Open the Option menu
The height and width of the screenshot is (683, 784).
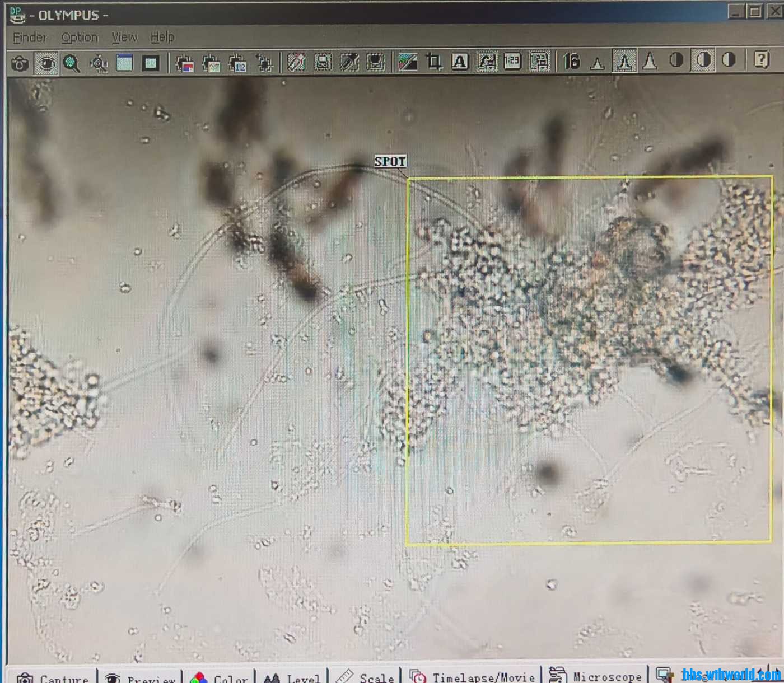[80, 38]
